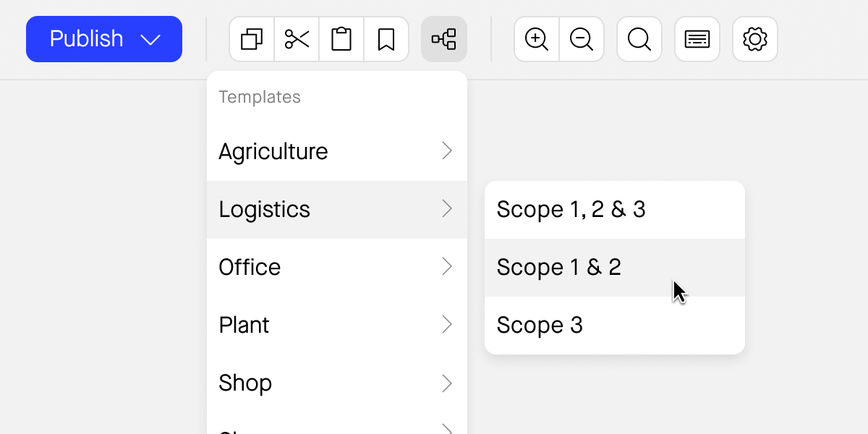Click the duplicate/copy icon in toolbar
This screenshot has width=868, height=434.
pos(252,39)
